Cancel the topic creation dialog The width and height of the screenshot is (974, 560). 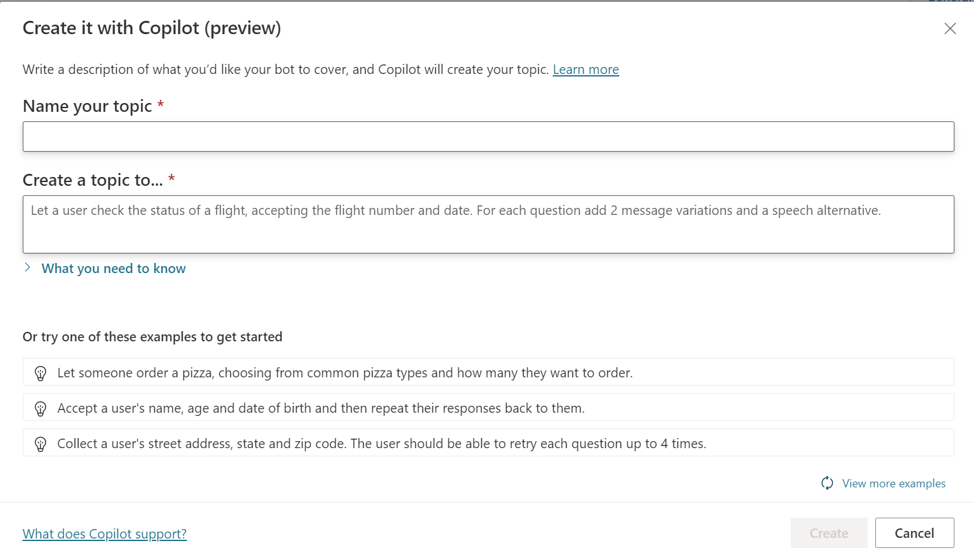pos(915,533)
